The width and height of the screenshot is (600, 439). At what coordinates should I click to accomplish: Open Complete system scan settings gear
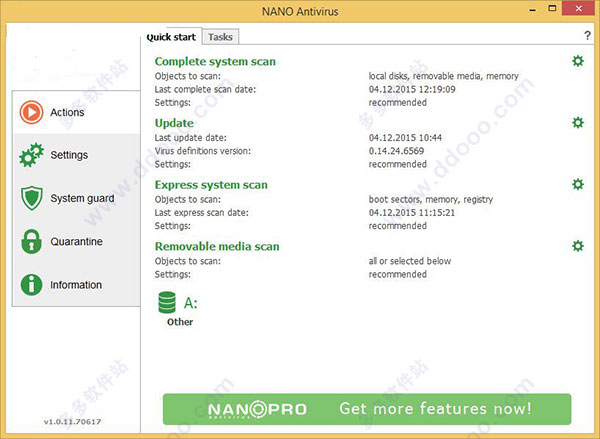tap(578, 61)
